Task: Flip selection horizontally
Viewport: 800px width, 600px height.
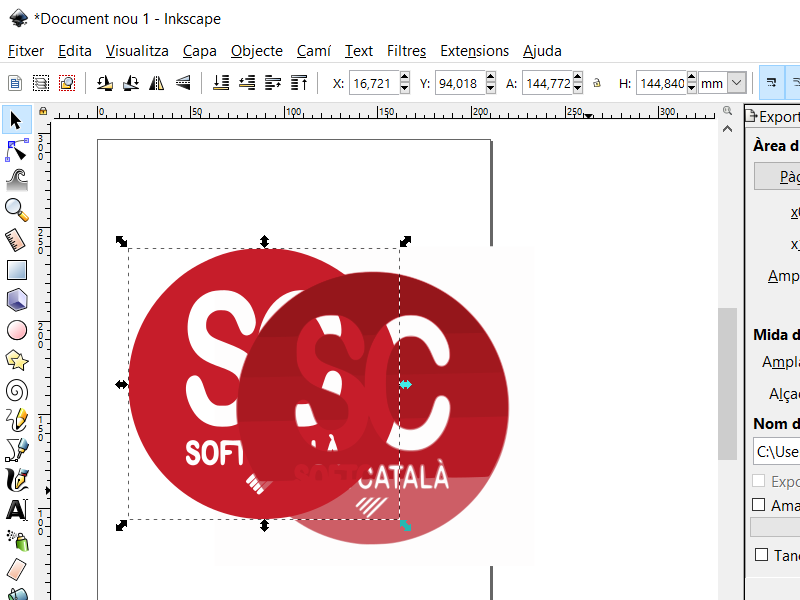Action: (x=157, y=83)
